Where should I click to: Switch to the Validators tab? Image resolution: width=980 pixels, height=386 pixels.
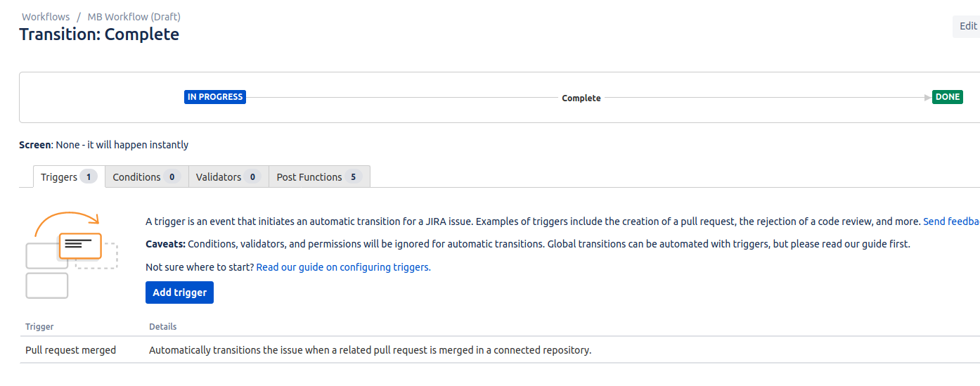tap(228, 177)
